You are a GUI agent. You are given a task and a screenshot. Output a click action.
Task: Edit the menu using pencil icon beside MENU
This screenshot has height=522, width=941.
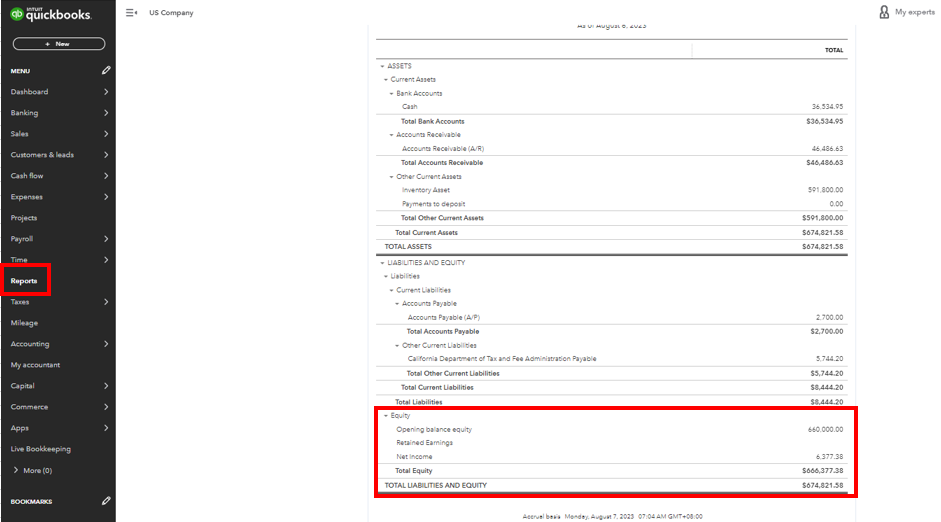click(x=106, y=70)
